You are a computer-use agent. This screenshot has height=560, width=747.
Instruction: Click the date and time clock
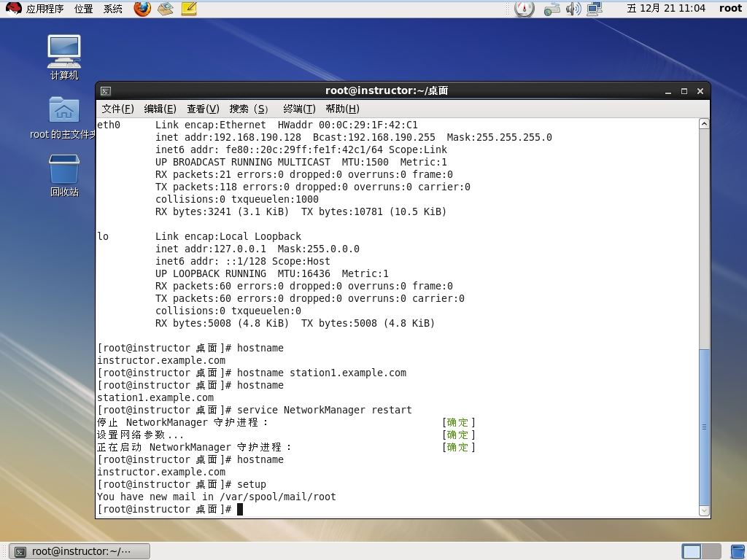[x=666, y=8]
